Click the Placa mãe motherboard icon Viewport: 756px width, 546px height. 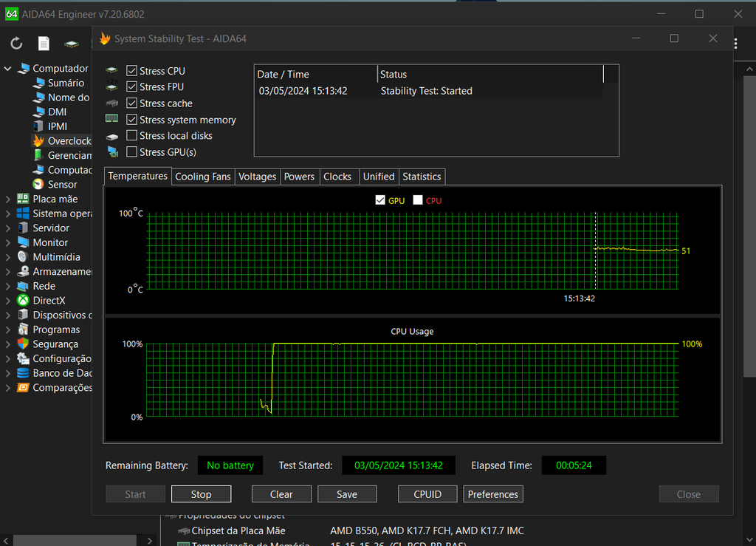point(23,199)
